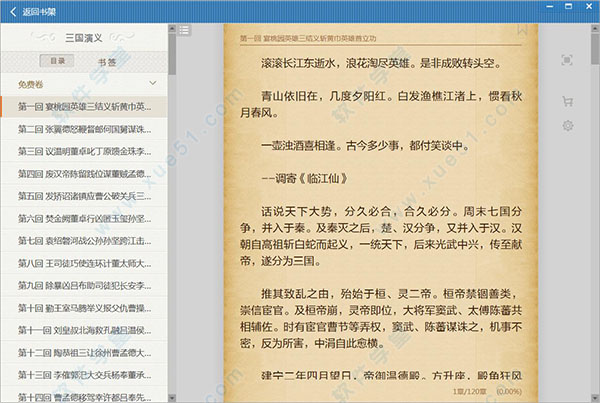Click paragraph starting 话说天下大势
The image size is (600, 403).
381,236
